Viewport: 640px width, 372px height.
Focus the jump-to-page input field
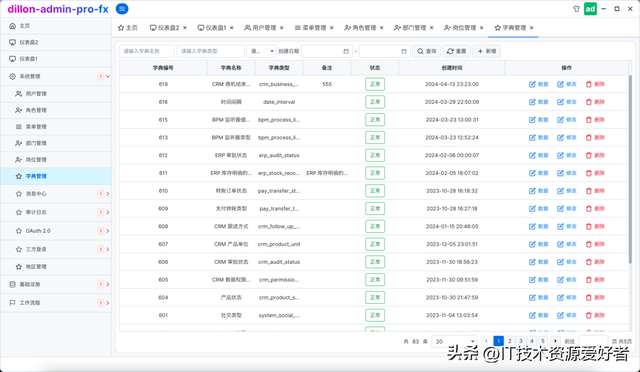click(593, 341)
